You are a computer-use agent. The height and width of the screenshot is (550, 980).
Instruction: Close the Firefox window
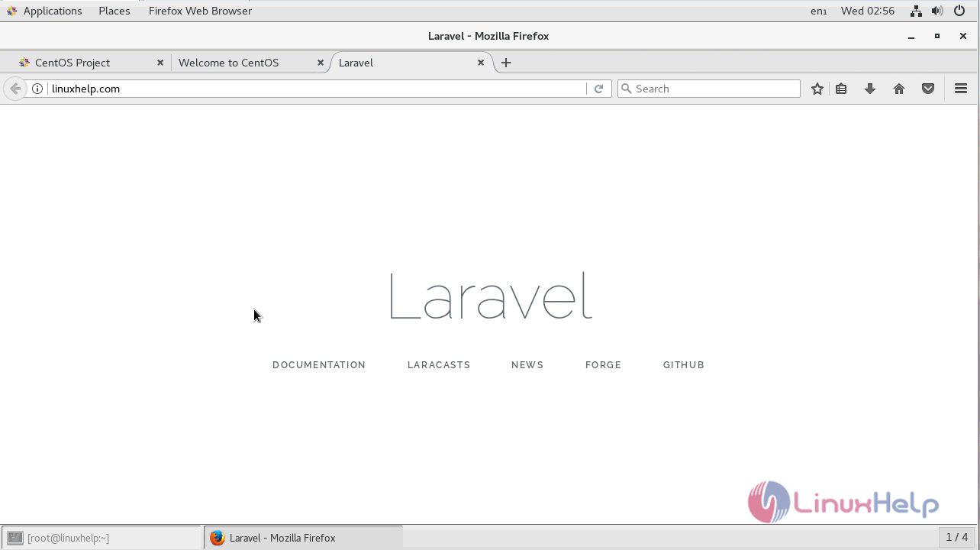[x=963, y=36]
